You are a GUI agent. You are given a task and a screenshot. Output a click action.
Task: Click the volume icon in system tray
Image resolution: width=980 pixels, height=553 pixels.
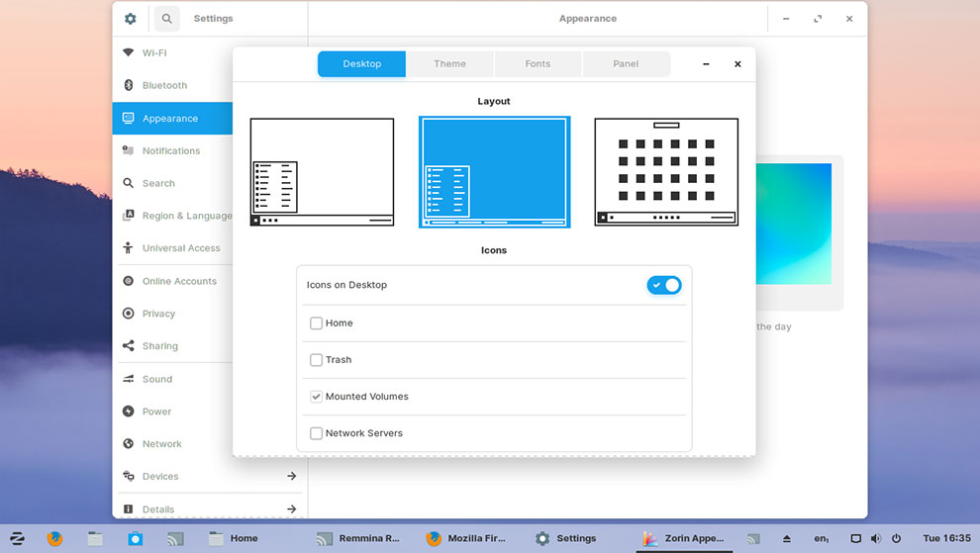[876, 538]
